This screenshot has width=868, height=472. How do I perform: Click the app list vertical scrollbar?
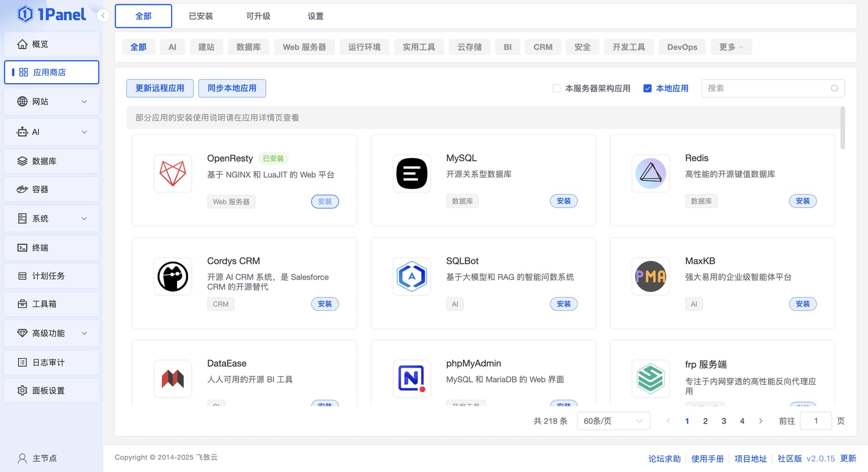842,128
